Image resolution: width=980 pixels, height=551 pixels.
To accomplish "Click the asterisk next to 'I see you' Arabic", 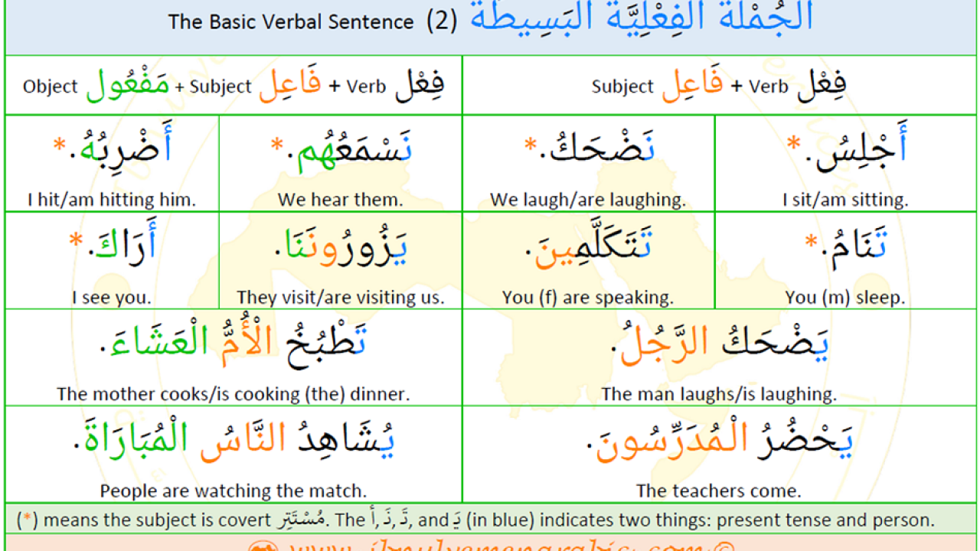I will pos(76,240).
